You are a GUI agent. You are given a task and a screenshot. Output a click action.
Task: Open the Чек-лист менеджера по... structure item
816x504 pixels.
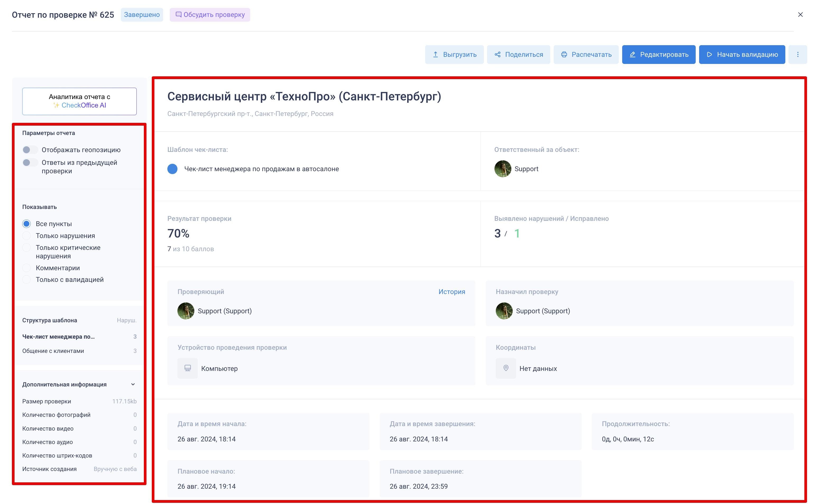[x=58, y=336]
